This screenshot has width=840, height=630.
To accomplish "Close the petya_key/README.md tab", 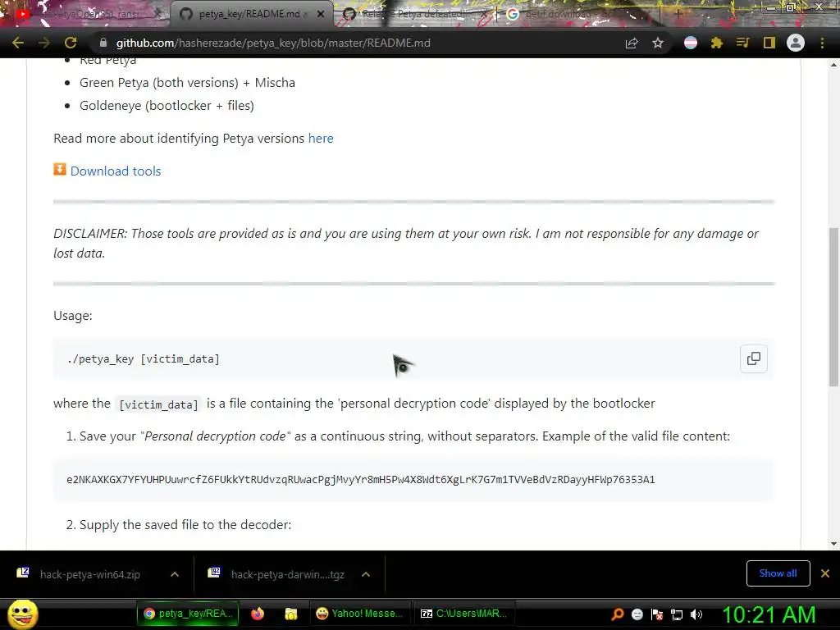I will [321, 14].
